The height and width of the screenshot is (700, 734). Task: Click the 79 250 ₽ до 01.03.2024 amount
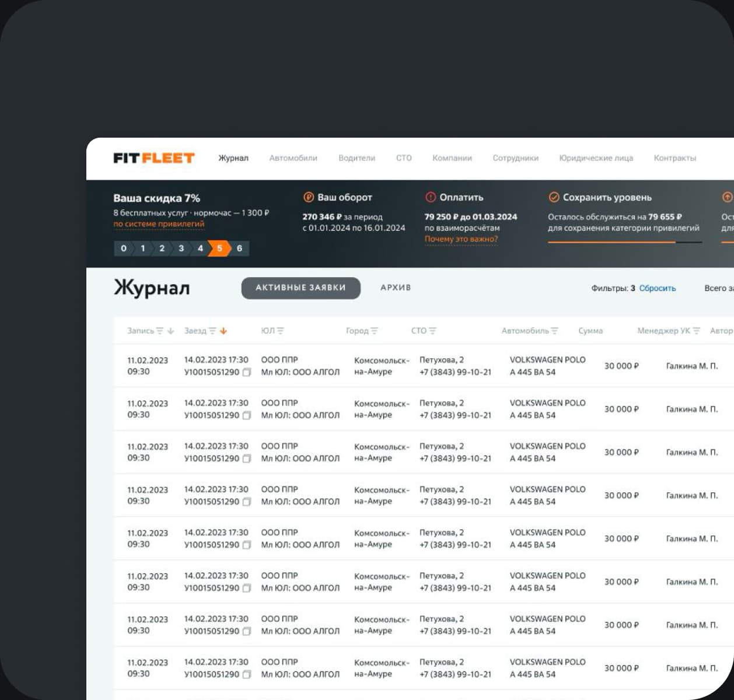[471, 216]
